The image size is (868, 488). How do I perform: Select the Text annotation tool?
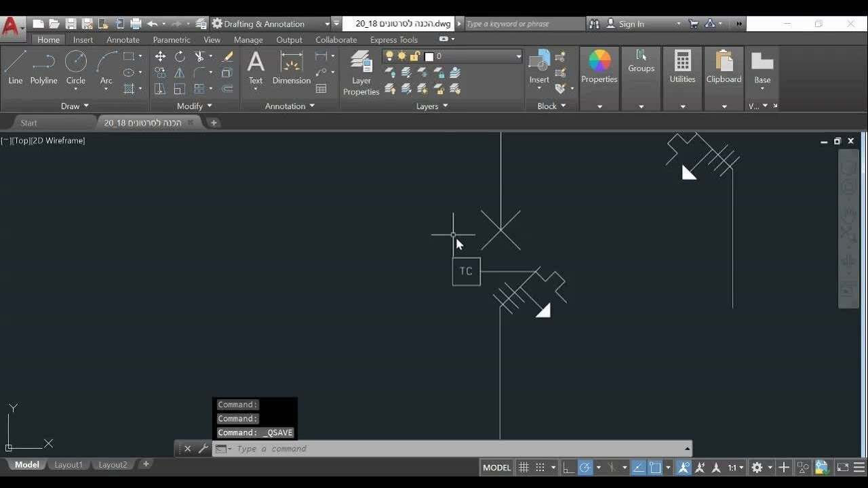click(x=256, y=68)
